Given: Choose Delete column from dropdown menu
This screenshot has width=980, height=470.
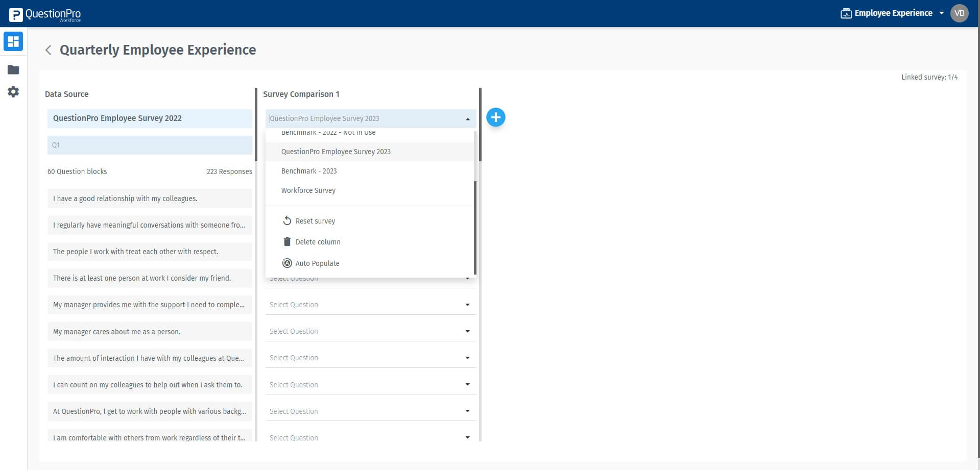Looking at the screenshot, I should tap(318, 242).
